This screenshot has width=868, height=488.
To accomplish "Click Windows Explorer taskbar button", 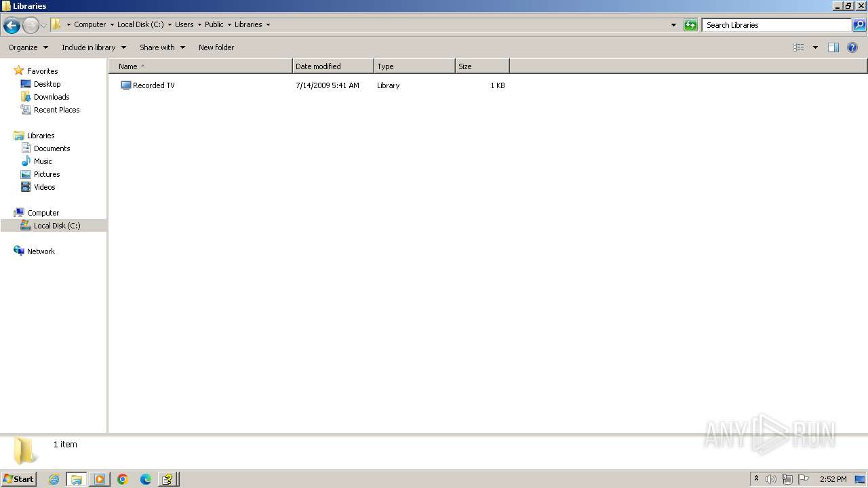I will pyautogui.click(x=77, y=479).
